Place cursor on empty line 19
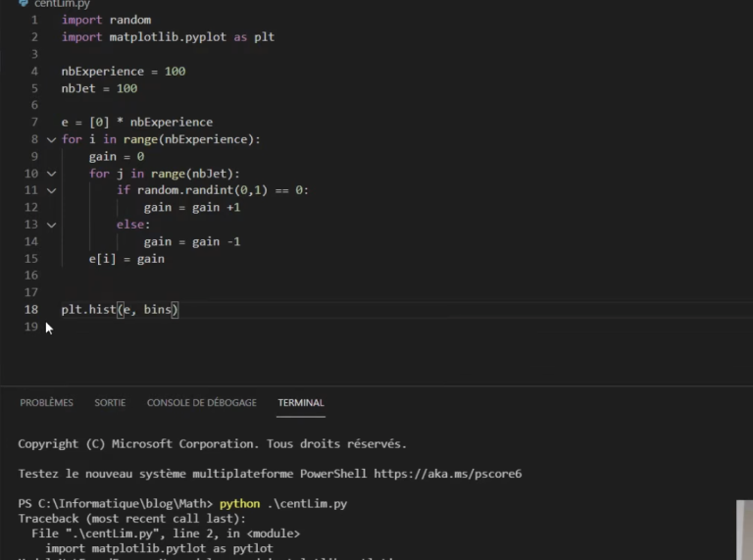 (x=196, y=328)
